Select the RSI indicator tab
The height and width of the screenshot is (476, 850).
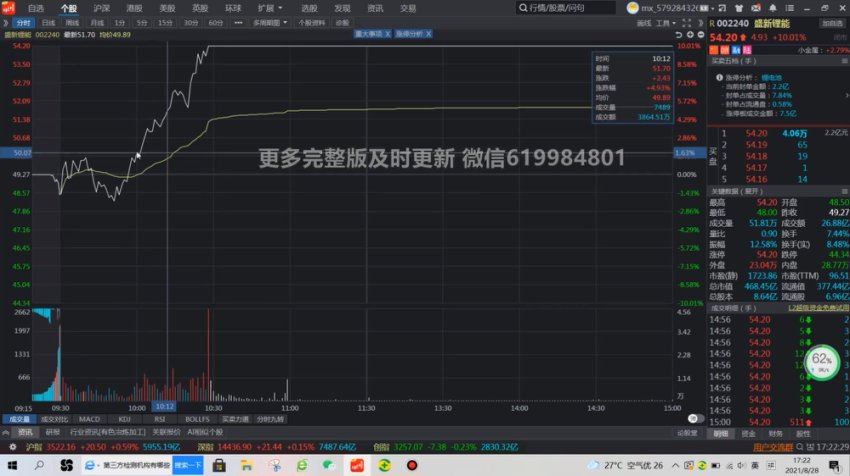pos(159,419)
